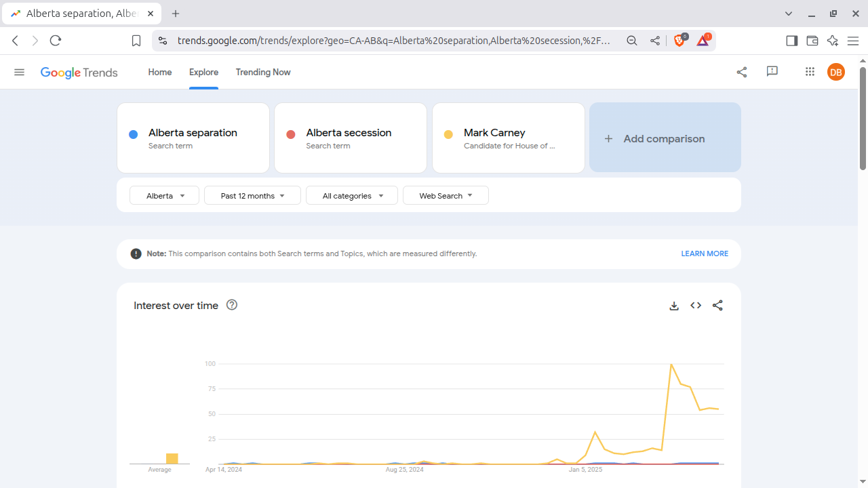The height and width of the screenshot is (488, 868).
Task: Open the send feedback icon
Action: pyautogui.click(x=772, y=71)
